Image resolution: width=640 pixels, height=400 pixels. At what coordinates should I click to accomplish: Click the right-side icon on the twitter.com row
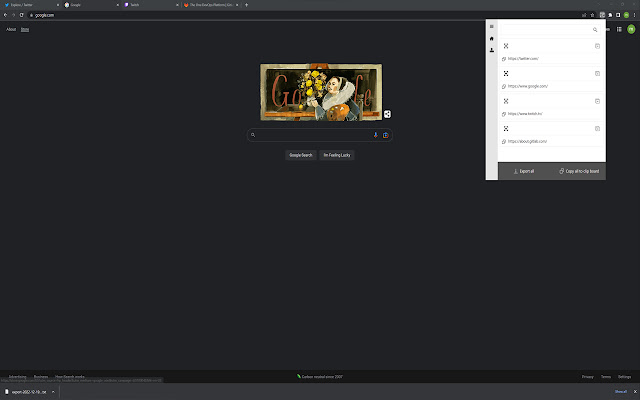pyautogui.click(x=597, y=46)
